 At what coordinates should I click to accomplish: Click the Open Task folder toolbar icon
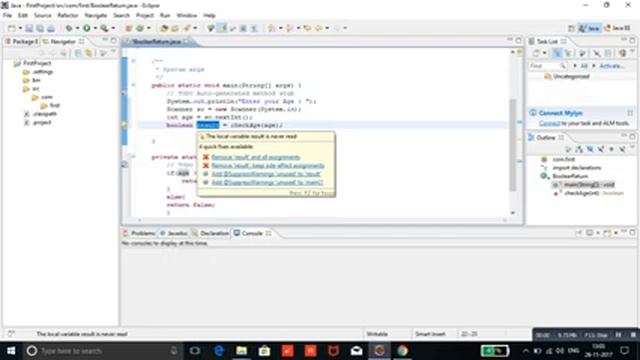[175, 28]
